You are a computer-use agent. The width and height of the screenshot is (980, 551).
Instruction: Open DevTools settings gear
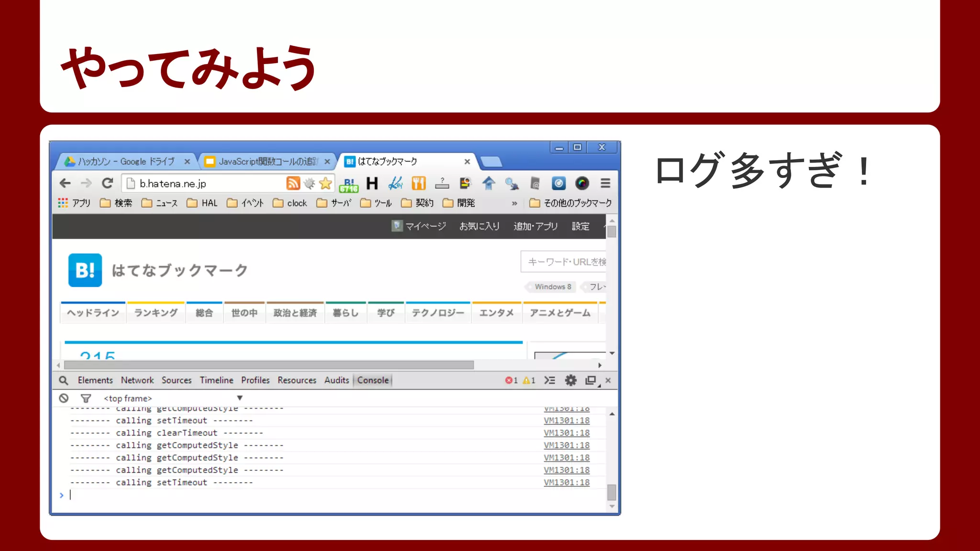(570, 380)
